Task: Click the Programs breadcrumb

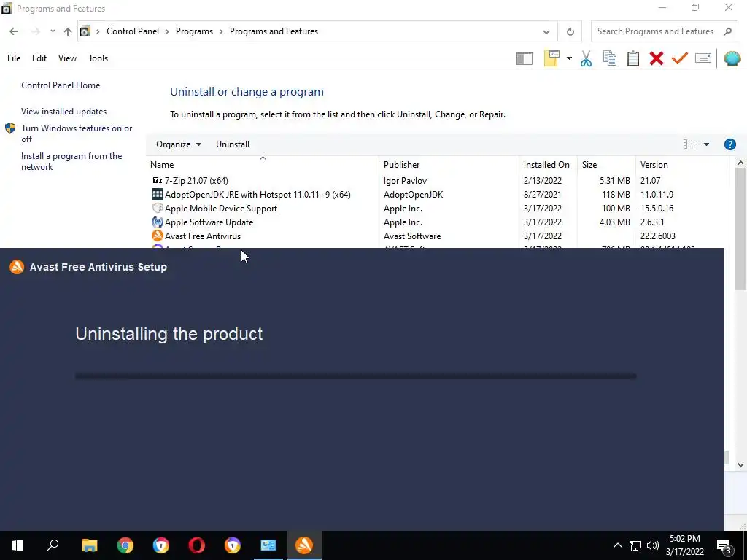Action: coord(194,31)
